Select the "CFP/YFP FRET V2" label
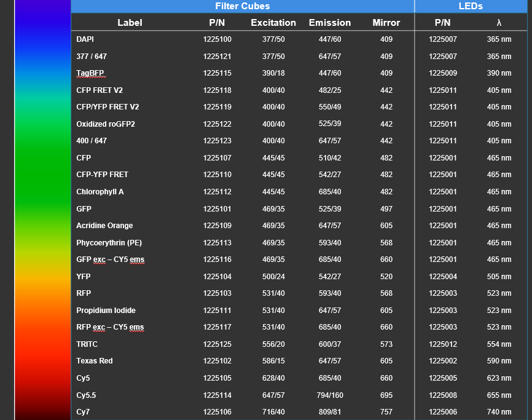 (x=108, y=107)
